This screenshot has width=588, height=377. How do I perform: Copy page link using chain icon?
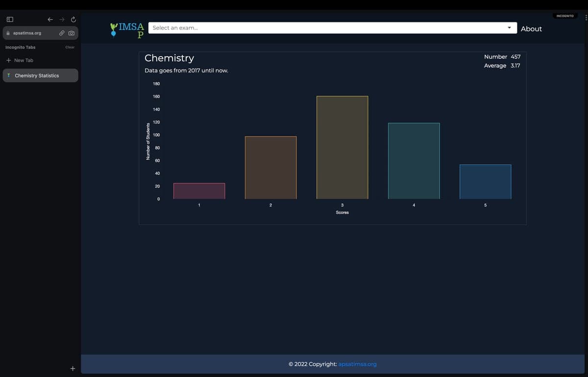62,33
